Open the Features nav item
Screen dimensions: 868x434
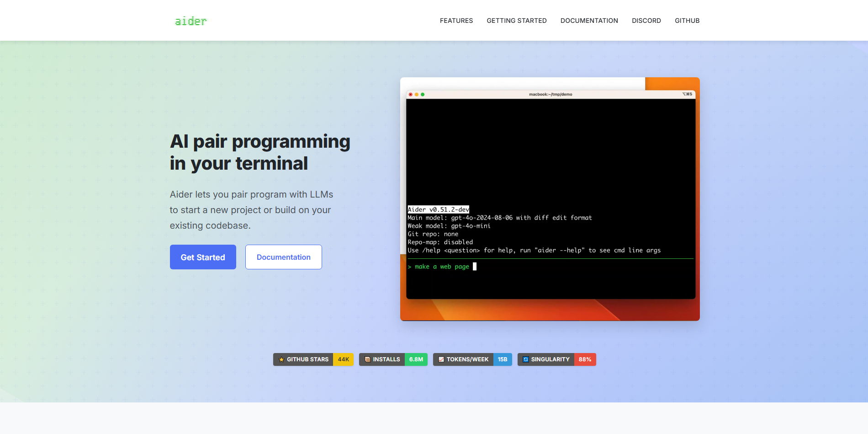[456, 21]
